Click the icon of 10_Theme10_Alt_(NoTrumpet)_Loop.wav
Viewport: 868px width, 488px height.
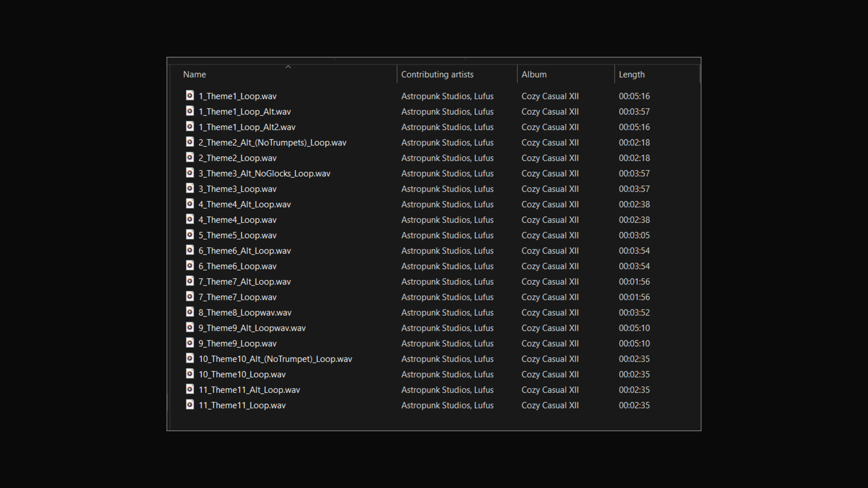[x=190, y=358]
